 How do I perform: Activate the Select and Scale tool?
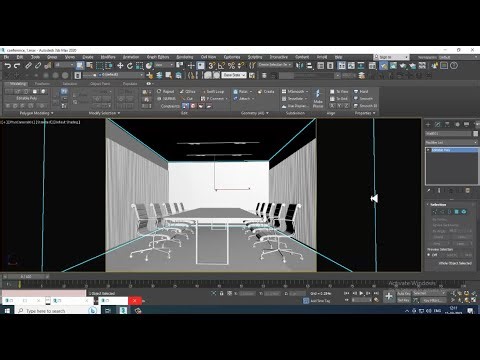(x=139, y=66)
